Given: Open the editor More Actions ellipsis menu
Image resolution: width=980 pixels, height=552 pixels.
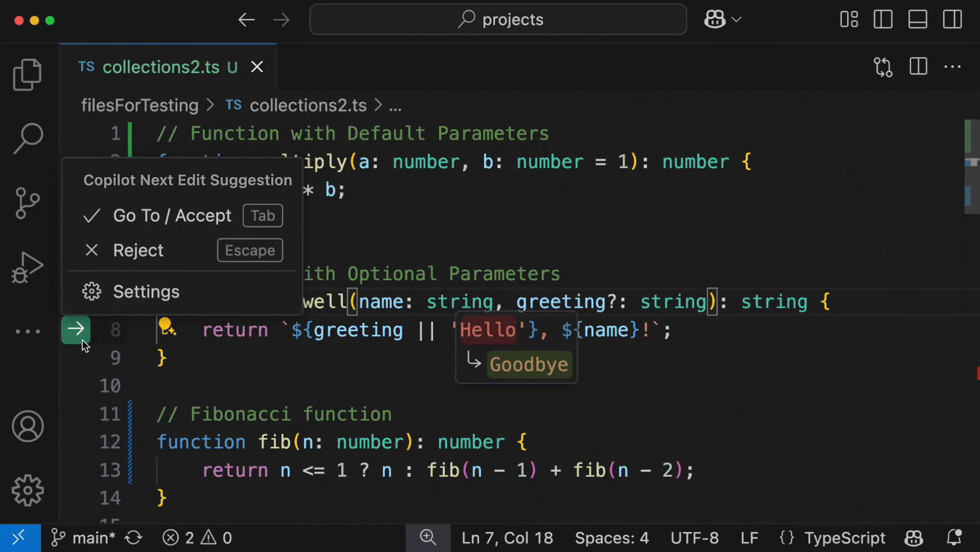Looking at the screenshot, I should pyautogui.click(x=952, y=67).
